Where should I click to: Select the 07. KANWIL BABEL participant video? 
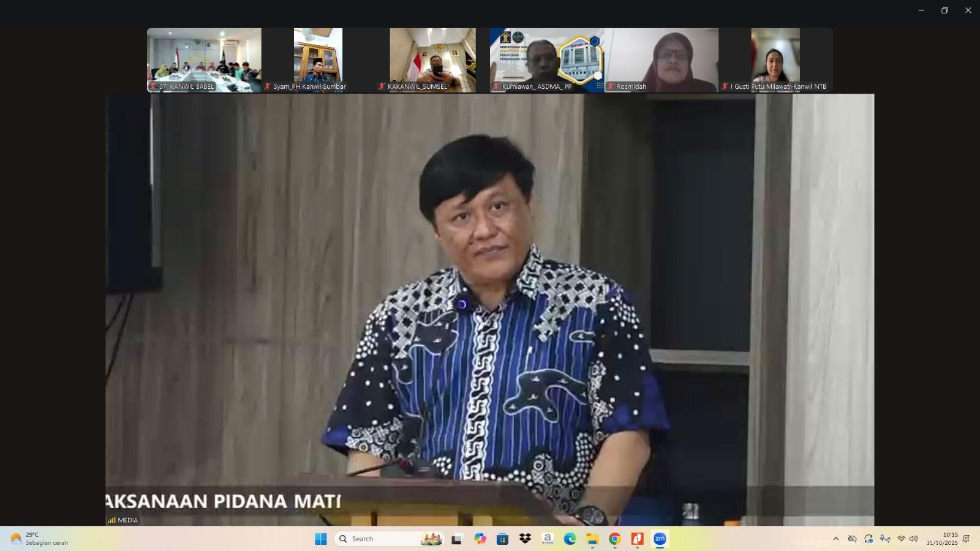pos(204,60)
